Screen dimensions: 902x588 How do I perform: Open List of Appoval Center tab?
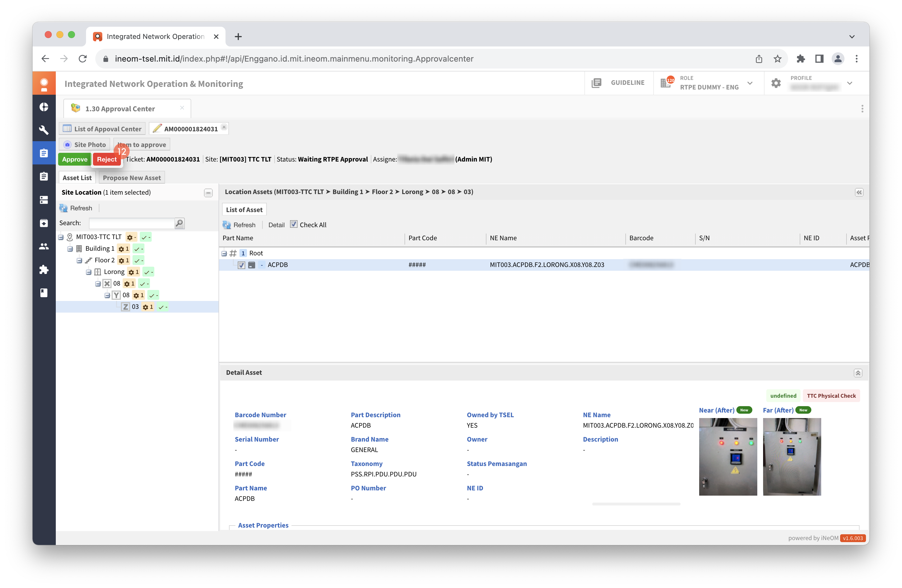[x=102, y=129]
